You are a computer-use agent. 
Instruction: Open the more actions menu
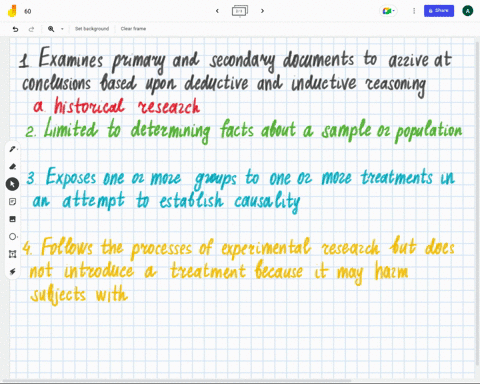click(x=414, y=11)
